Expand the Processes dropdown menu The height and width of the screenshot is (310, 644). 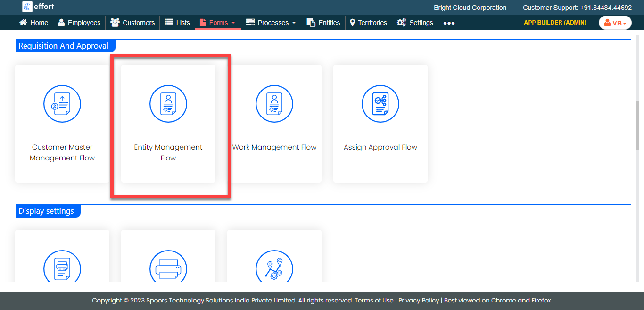[272, 23]
